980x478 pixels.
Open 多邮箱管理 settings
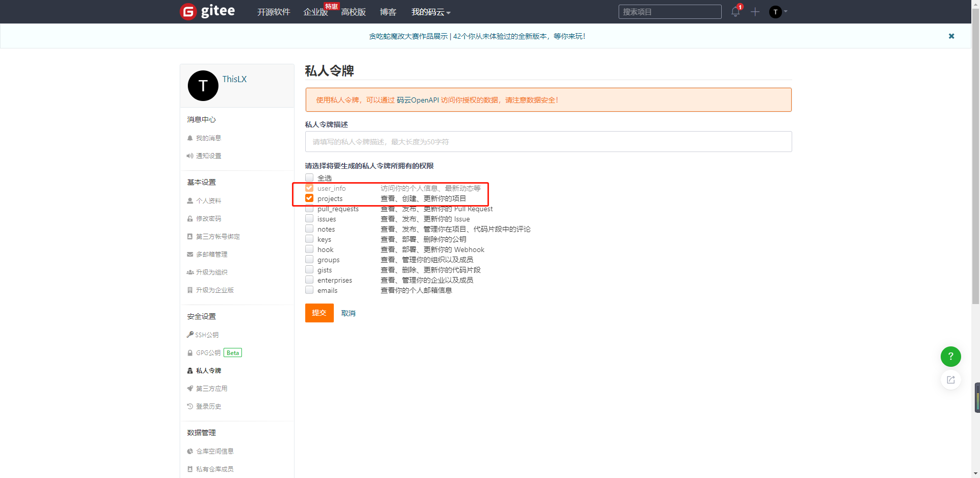click(212, 255)
